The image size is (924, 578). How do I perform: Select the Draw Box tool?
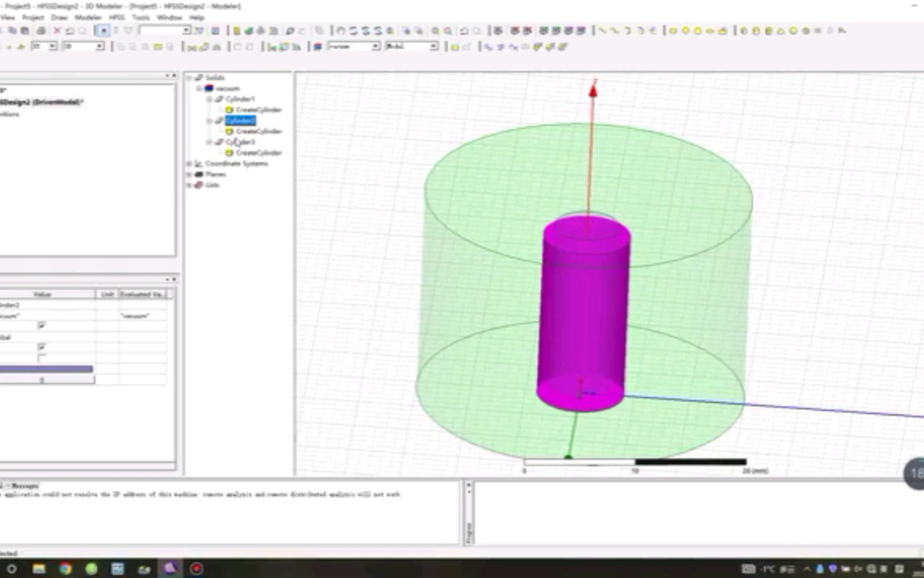(744, 31)
